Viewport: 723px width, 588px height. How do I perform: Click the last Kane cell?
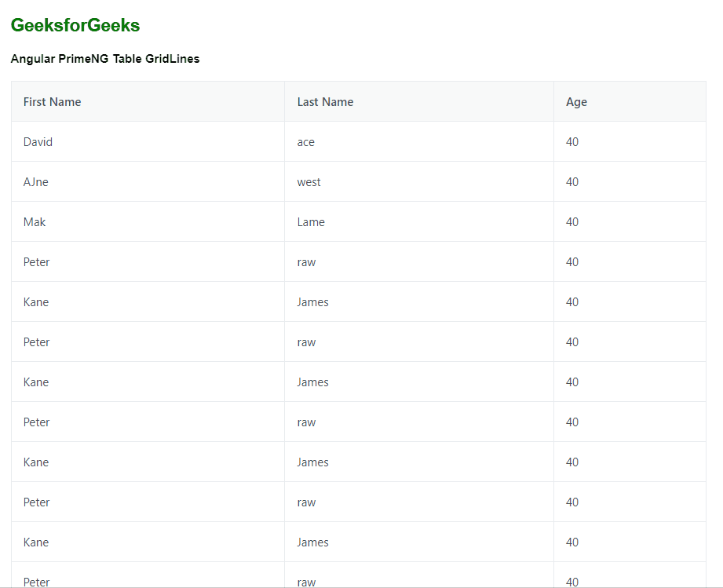coord(35,542)
